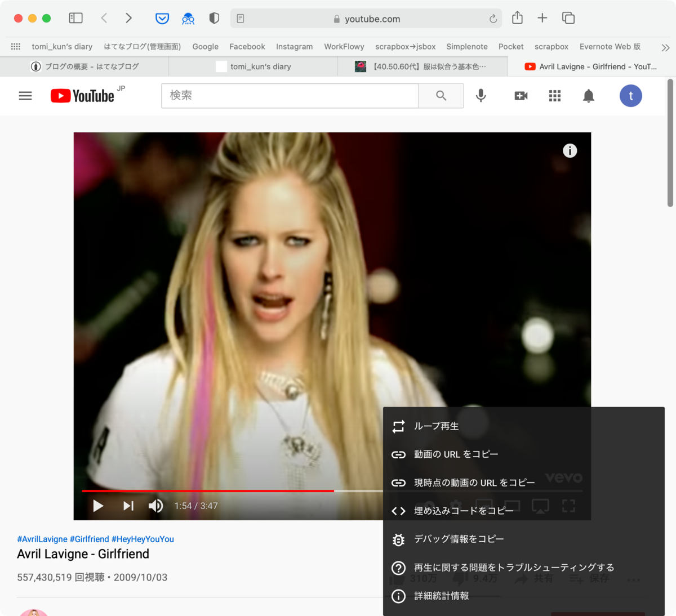Choose 現時点の動画の URL をコピー
This screenshot has width=676, height=616.
524,483
